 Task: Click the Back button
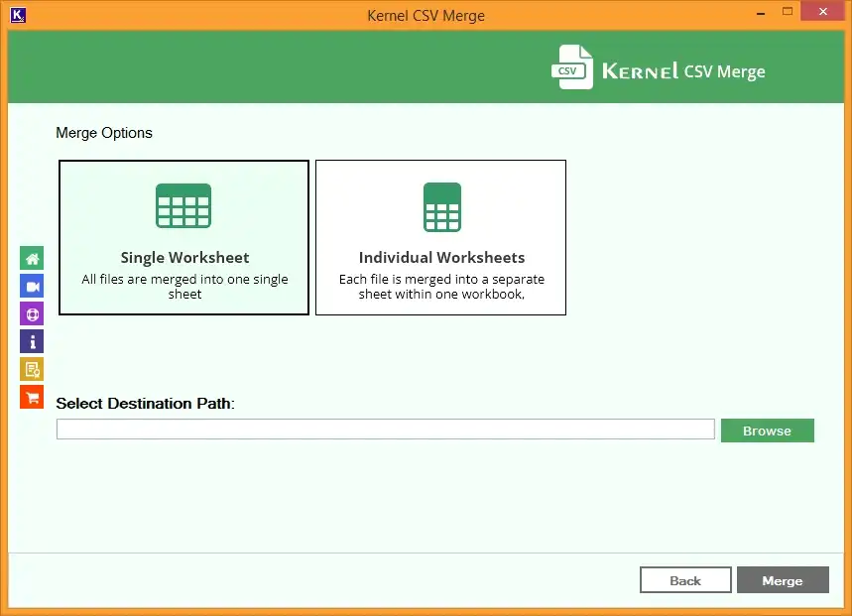tap(685, 580)
